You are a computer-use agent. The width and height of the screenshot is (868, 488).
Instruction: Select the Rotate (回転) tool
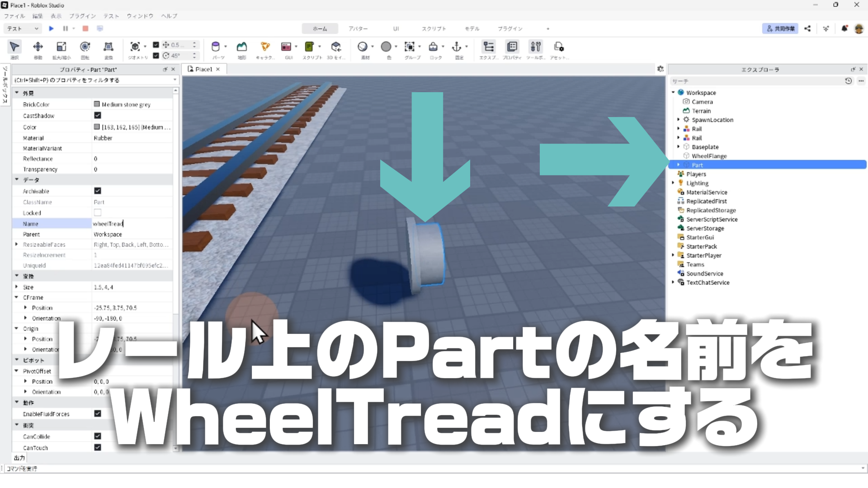coord(85,47)
